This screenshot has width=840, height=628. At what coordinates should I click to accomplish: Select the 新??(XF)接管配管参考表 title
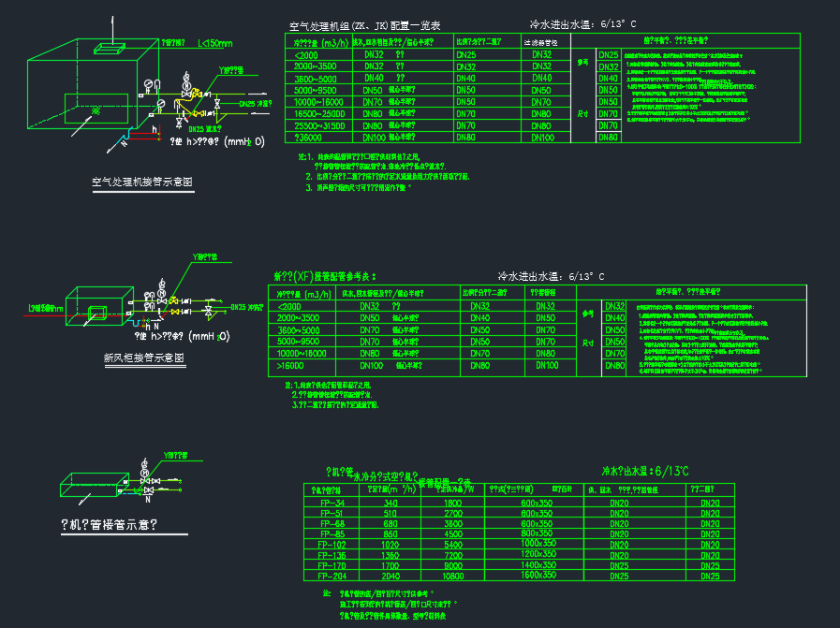[325, 276]
